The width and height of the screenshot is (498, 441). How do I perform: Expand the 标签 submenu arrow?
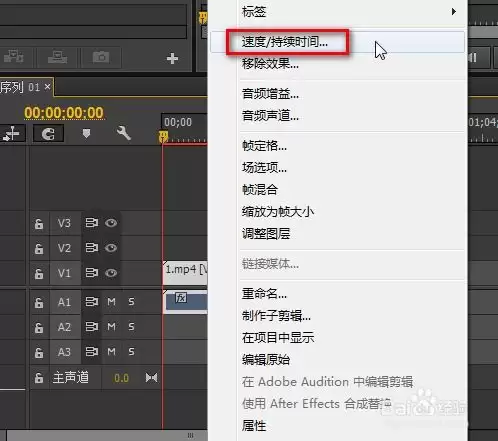(x=454, y=12)
